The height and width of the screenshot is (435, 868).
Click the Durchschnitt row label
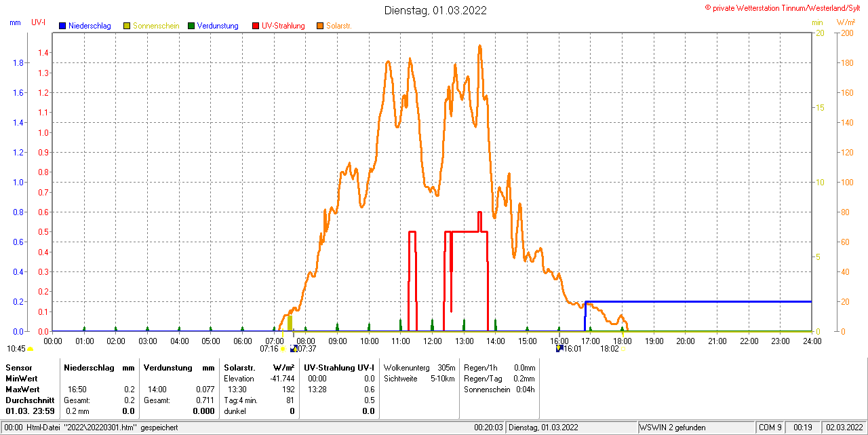point(30,400)
